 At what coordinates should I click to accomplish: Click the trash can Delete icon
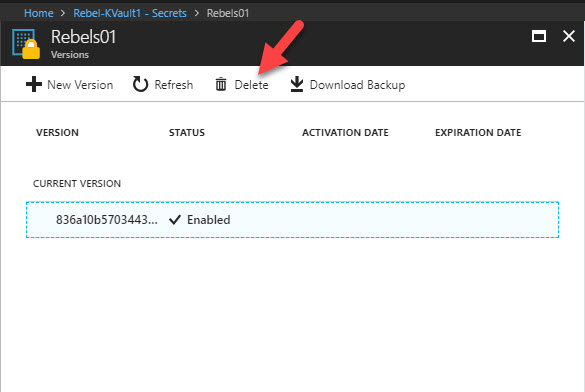221,84
